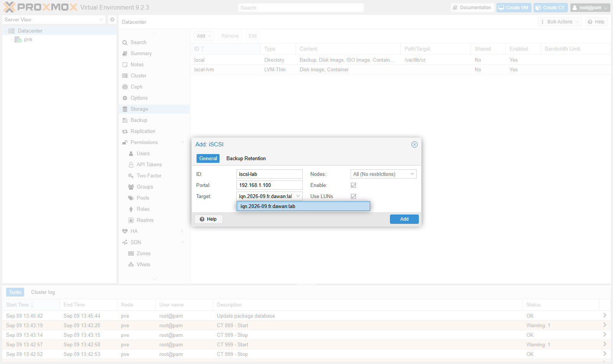Open the Cluster section icon

point(125,76)
